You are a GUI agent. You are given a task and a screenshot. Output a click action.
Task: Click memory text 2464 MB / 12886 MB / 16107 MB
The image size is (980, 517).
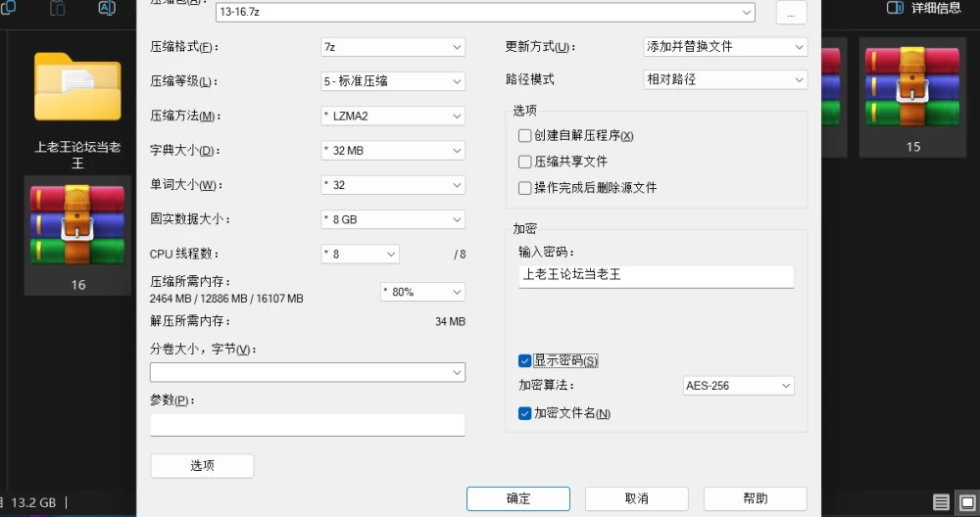[x=226, y=299]
